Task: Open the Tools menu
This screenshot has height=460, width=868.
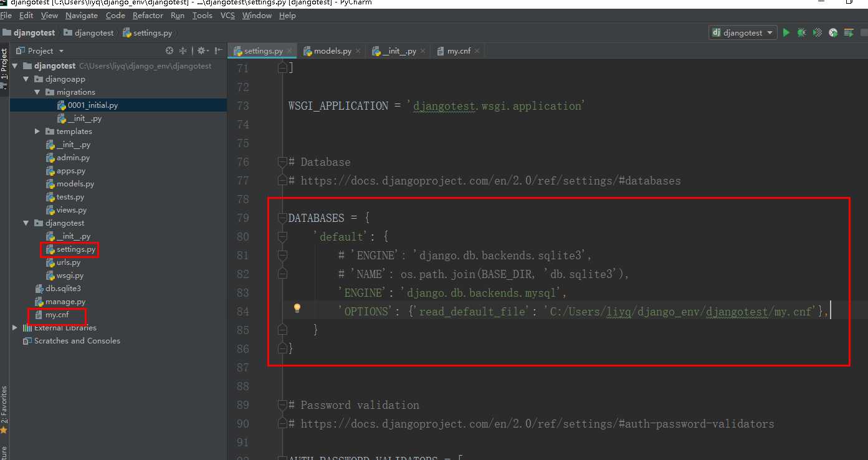Action: (203, 15)
